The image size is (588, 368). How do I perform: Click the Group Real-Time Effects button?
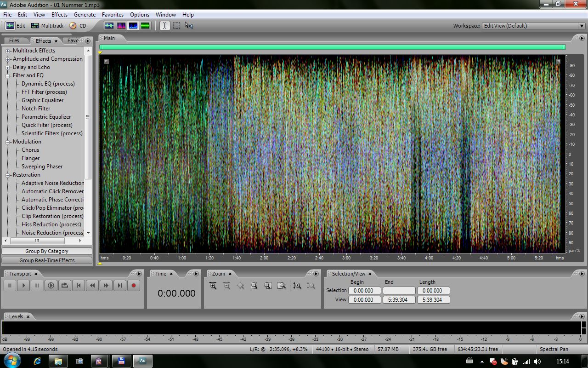47,260
